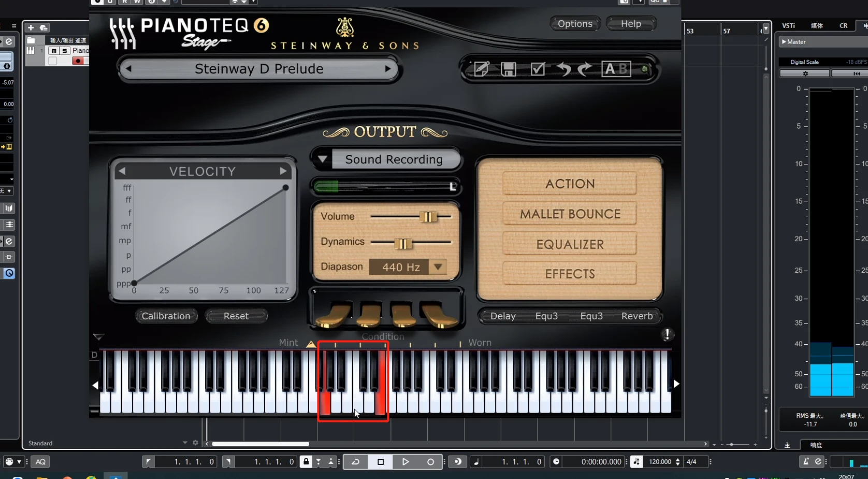Switch velocity panel with right arrow
This screenshot has width=868, height=479.
click(283, 171)
